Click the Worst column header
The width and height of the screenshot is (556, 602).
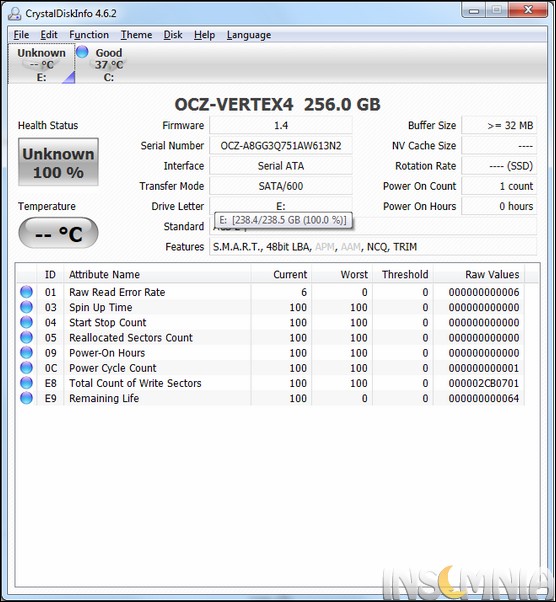pyautogui.click(x=342, y=275)
